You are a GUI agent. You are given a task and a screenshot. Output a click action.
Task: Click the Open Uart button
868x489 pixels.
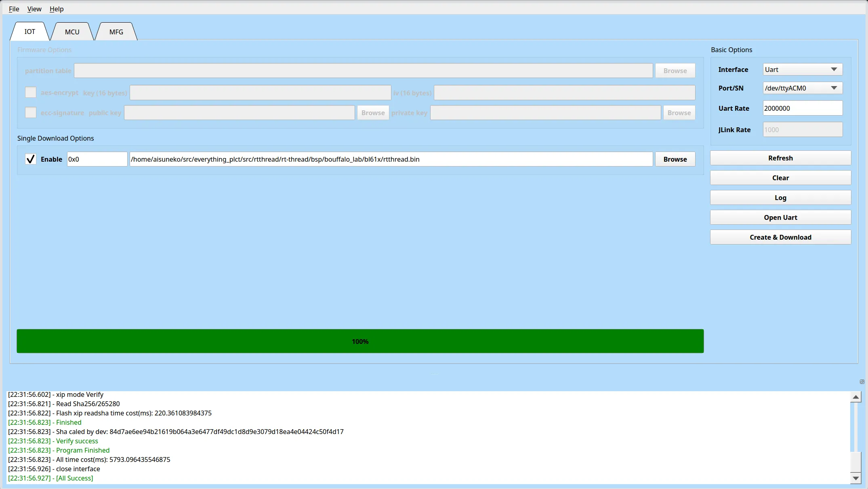click(x=780, y=217)
